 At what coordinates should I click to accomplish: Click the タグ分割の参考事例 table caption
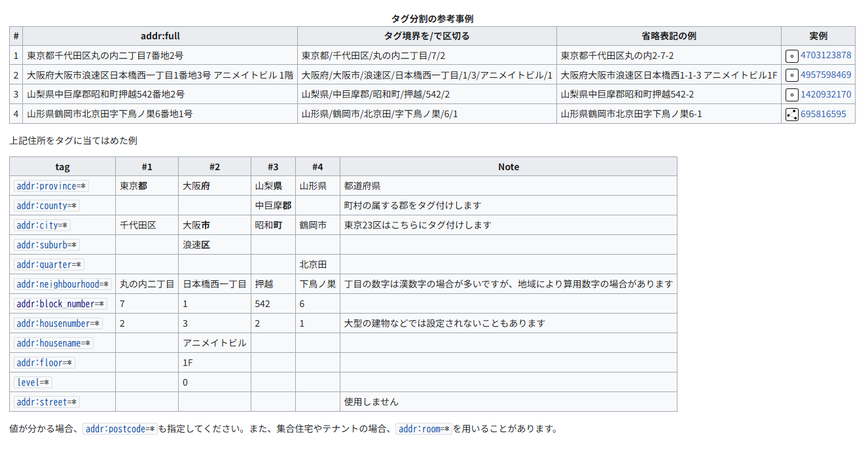point(432,19)
